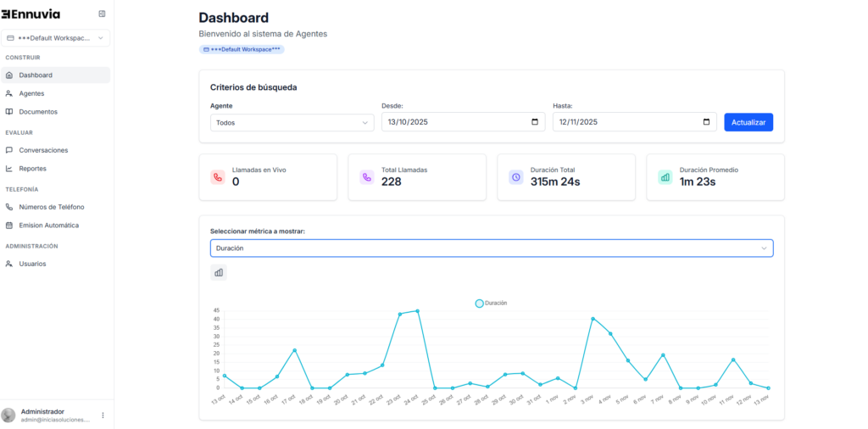The height and width of the screenshot is (429, 868).
Task: Collapse the sidebar with the panel icon
Action: (x=103, y=14)
